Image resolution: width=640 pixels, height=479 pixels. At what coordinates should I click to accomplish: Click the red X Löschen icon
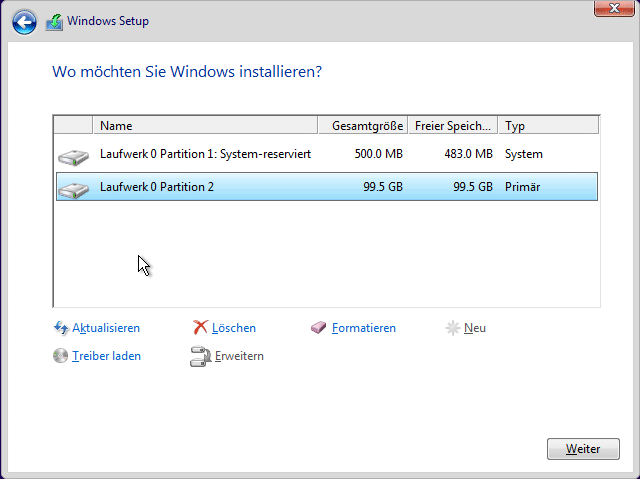click(x=200, y=327)
